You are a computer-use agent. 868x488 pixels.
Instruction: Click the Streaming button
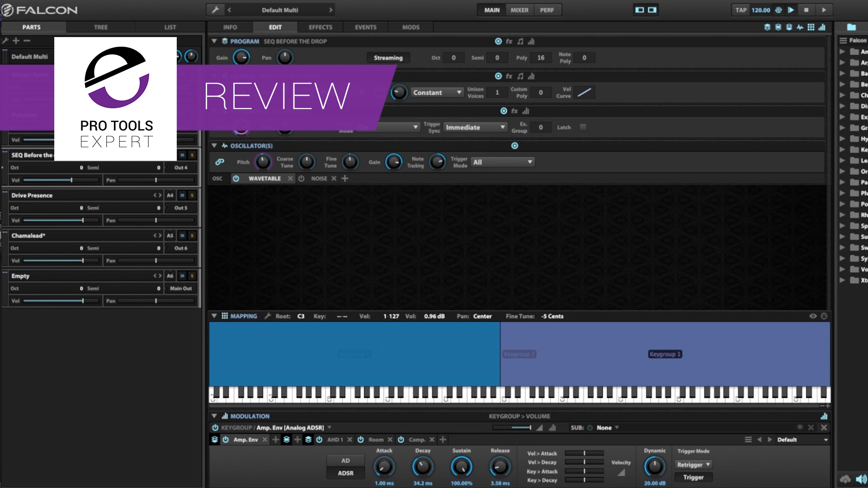pyautogui.click(x=388, y=58)
